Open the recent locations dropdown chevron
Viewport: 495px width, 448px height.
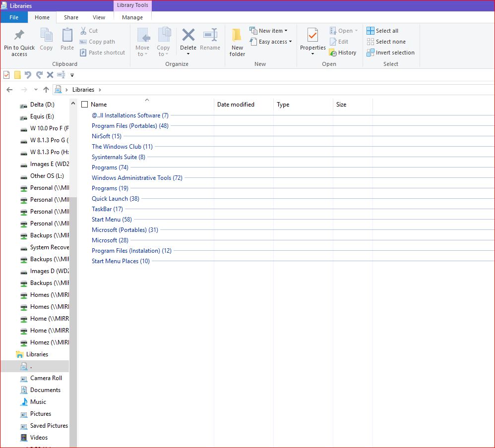(36, 90)
